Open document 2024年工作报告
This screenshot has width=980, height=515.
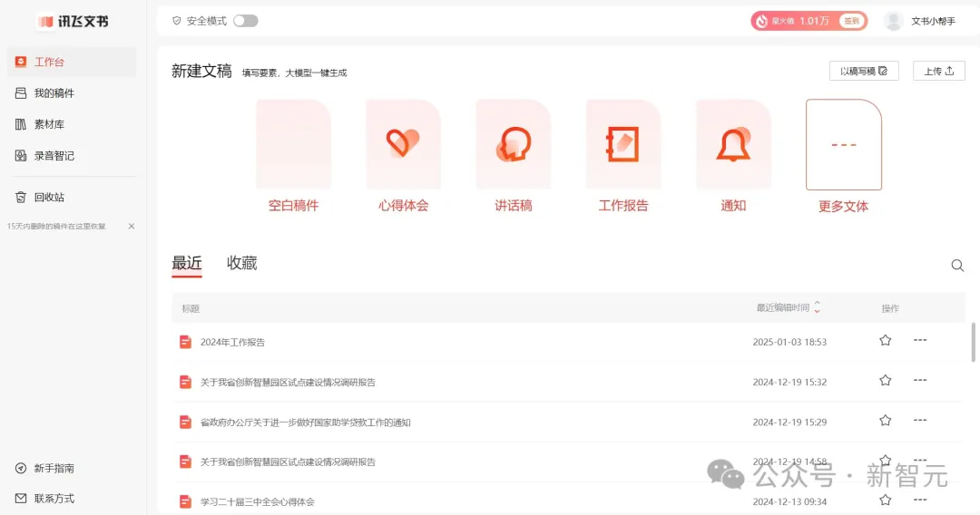coord(232,342)
